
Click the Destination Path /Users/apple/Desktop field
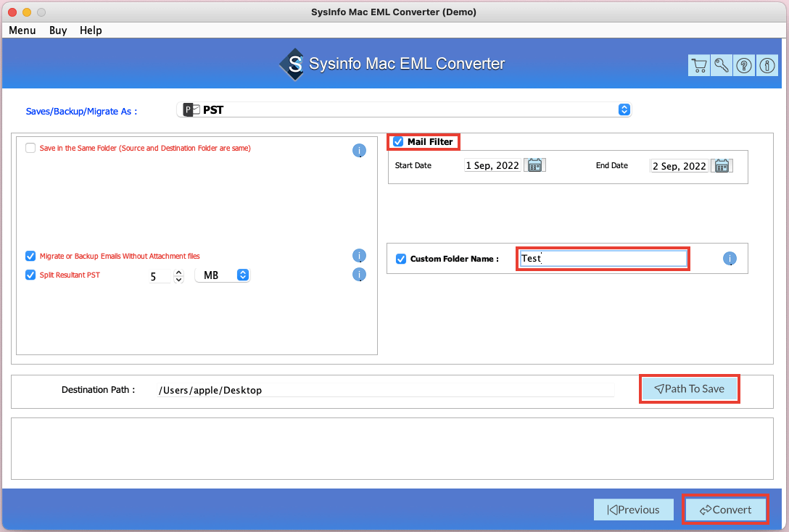(x=386, y=390)
